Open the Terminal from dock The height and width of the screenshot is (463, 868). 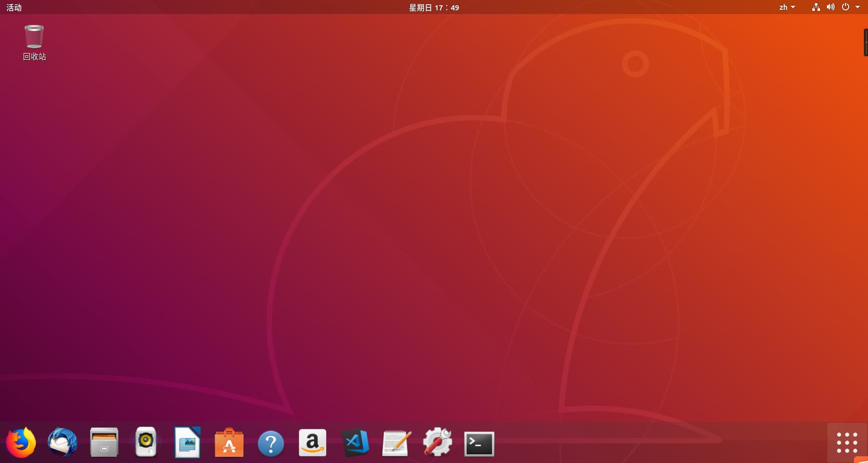[x=479, y=444]
